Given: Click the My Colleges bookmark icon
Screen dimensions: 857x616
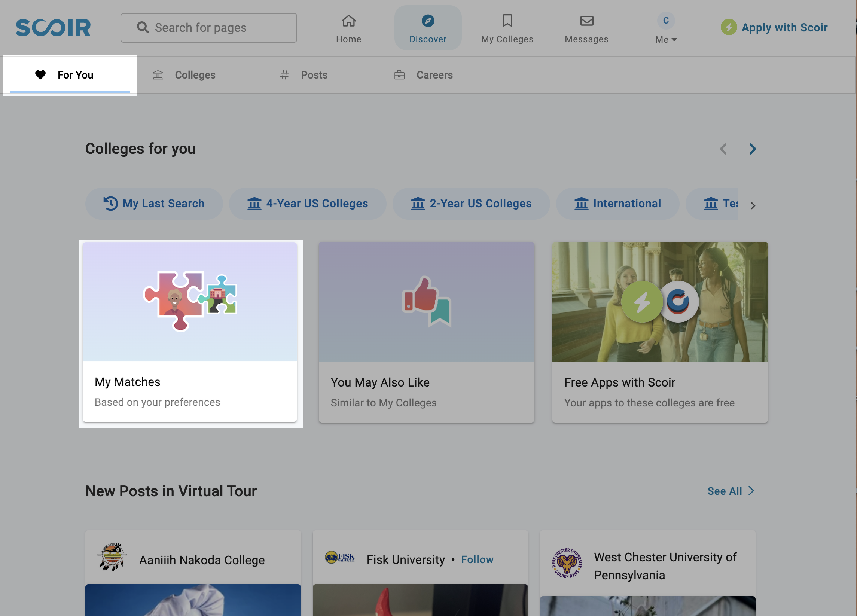Looking at the screenshot, I should (507, 20).
